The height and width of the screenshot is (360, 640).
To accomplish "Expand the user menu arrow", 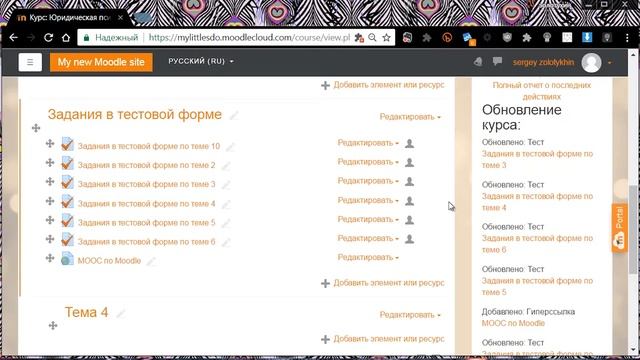I will click(610, 63).
